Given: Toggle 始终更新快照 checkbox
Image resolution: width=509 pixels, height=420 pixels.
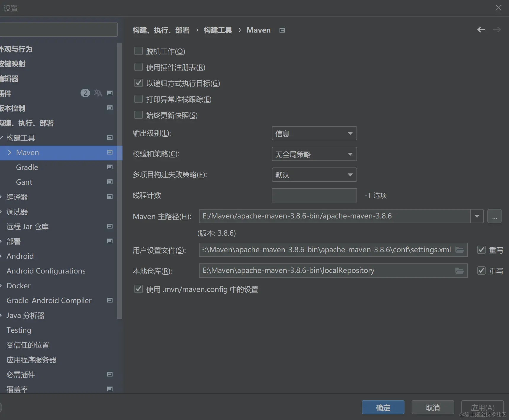Looking at the screenshot, I should [139, 115].
